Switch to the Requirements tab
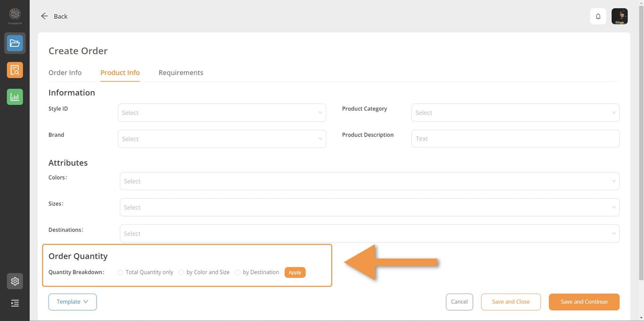 coord(181,73)
